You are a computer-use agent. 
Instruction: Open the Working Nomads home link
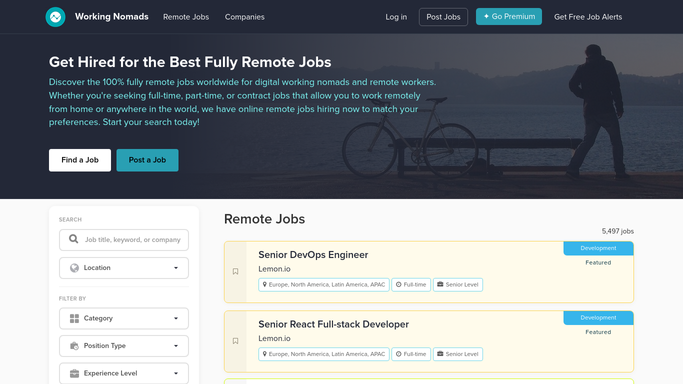[x=112, y=17]
